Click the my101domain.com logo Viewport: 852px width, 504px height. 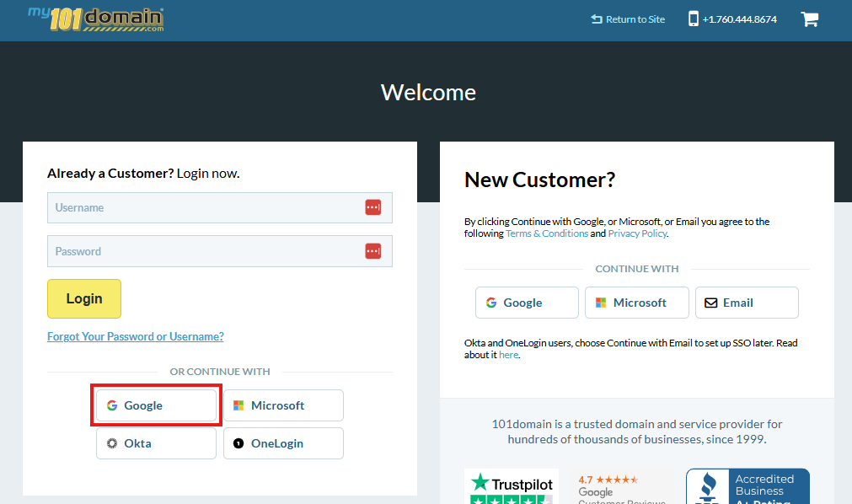pos(94,19)
